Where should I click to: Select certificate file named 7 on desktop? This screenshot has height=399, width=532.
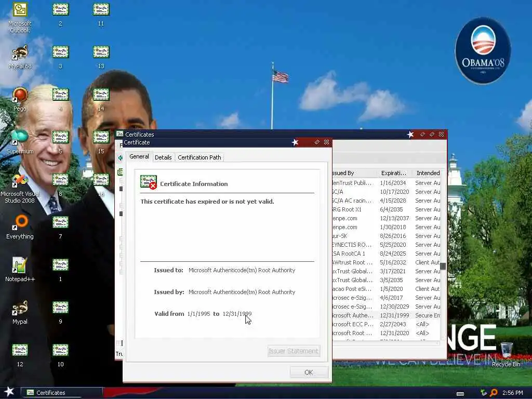[x=60, y=228]
